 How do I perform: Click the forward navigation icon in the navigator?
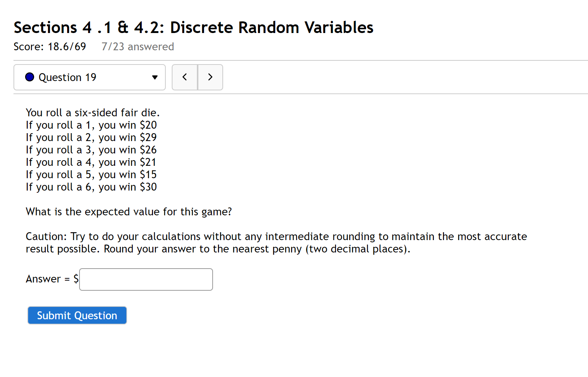click(210, 77)
